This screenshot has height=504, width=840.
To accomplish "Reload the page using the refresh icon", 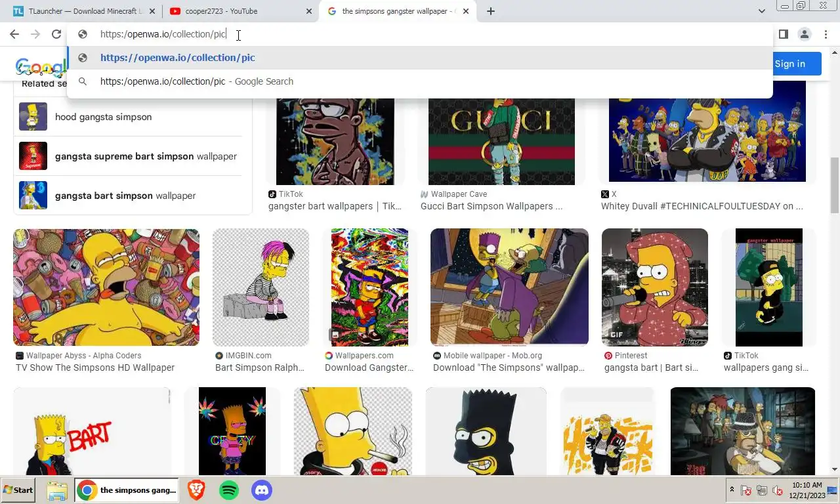I will [56, 34].
